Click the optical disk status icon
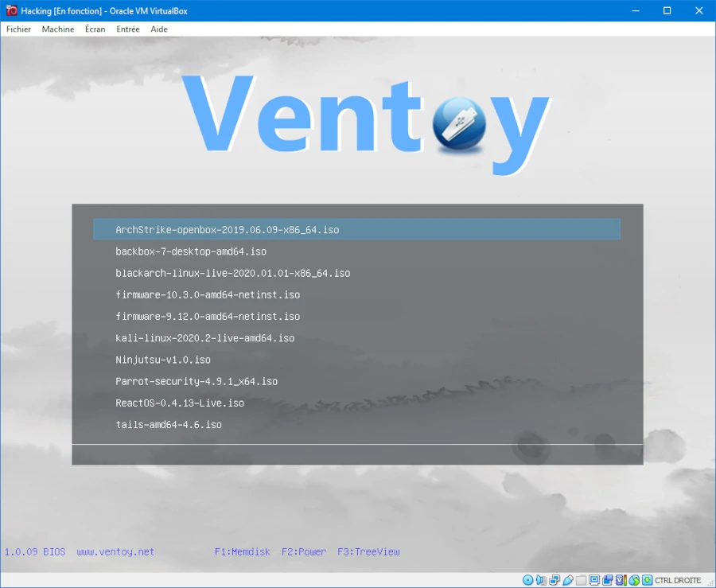The width and height of the screenshot is (716, 588). tap(529, 580)
